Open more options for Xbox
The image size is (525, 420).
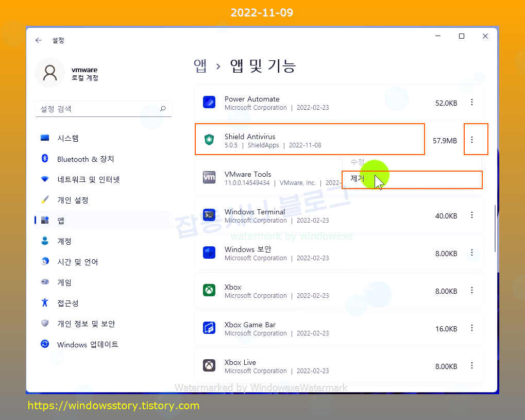(472, 290)
